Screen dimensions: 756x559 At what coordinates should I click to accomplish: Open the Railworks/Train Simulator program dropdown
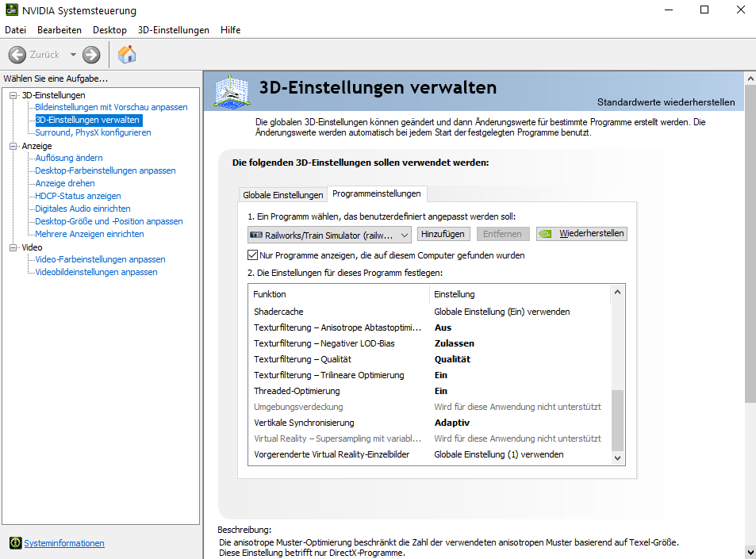click(404, 235)
